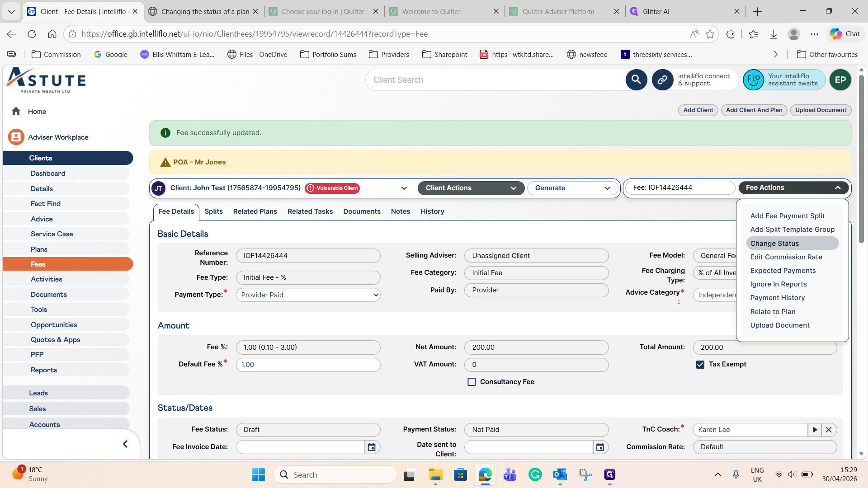Refresh the browser page

32,34
